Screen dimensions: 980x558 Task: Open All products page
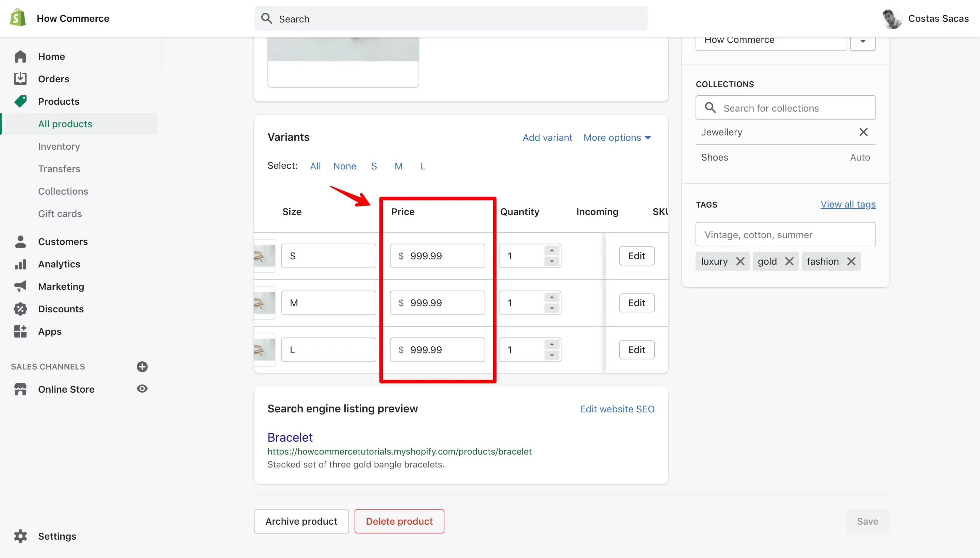point(65,124)
